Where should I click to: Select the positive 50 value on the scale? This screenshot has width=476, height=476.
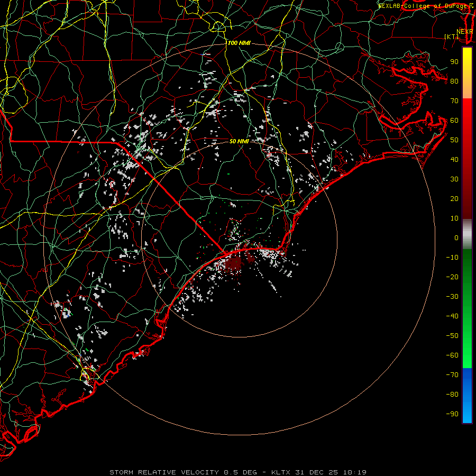click(454, 140)
